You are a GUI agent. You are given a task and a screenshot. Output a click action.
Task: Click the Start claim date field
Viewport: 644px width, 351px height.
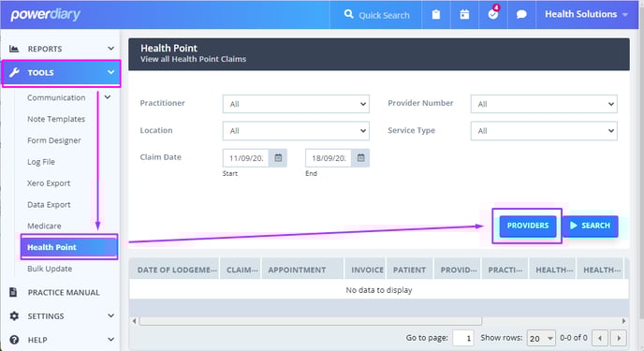[x=246, y=158]
